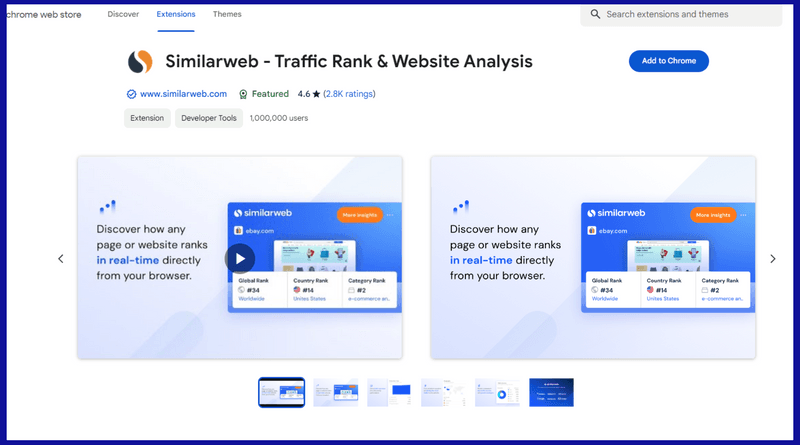Image resolution: width=800 pixels, height=445 pixels.
Task: Advance to the next screenshot with right arrow
Action: pos(772,259)
